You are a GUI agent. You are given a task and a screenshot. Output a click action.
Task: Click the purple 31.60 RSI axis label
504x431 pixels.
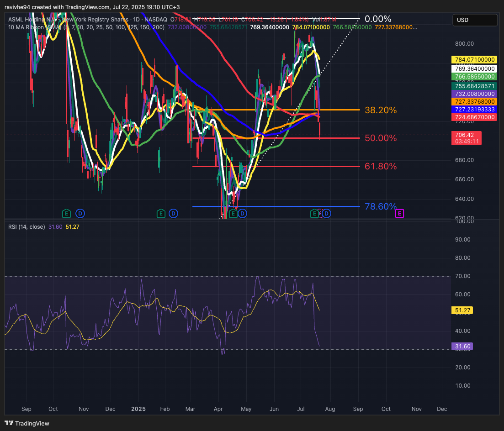[463, 347]
